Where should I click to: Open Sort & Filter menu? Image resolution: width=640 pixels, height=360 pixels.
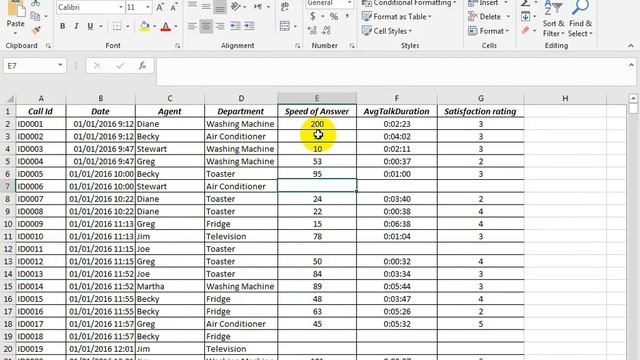[553, 19]
